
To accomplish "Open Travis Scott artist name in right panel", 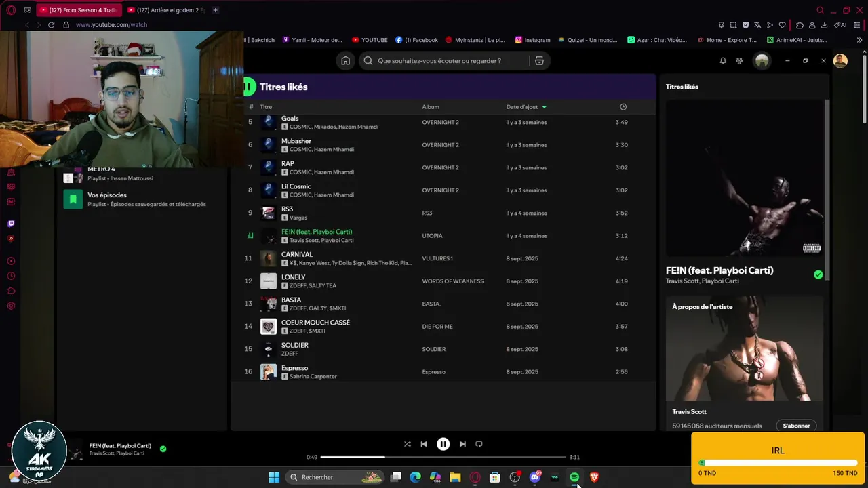I will tap(689, 411).
